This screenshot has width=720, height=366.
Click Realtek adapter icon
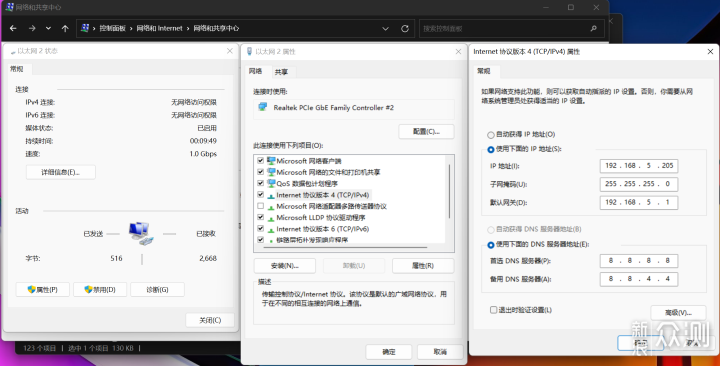click(263, 107)
